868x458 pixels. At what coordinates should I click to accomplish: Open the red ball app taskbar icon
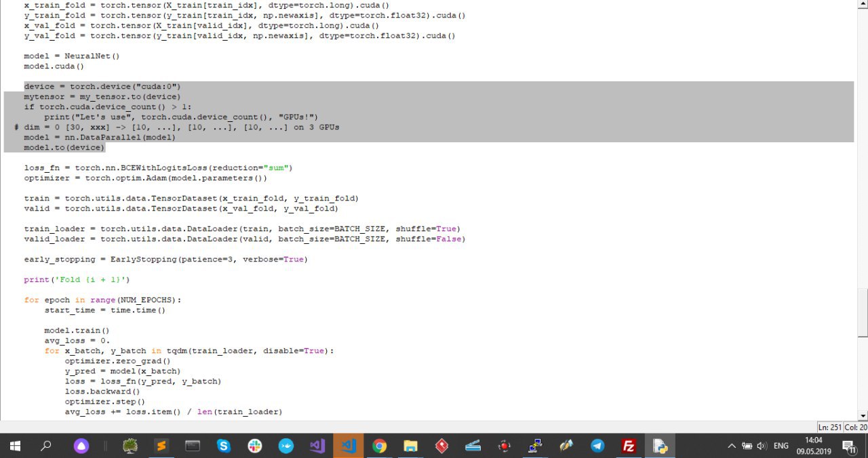pyautogui.click(x=504, y=446)
